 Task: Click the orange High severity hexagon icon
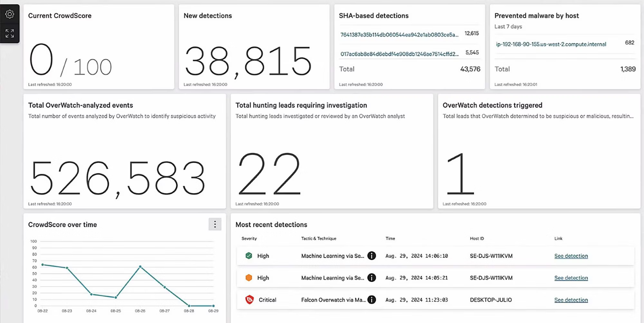click(249, 278)
